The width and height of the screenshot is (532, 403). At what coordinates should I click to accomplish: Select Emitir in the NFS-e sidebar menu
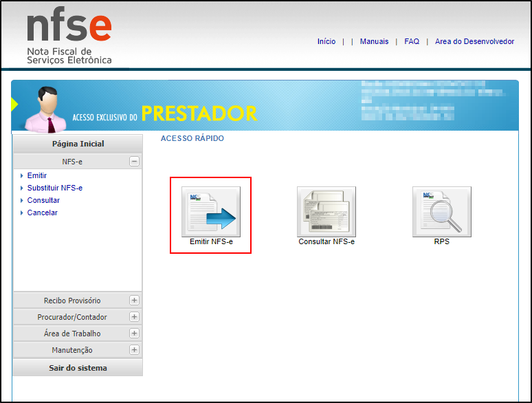[x=37, y=175]
